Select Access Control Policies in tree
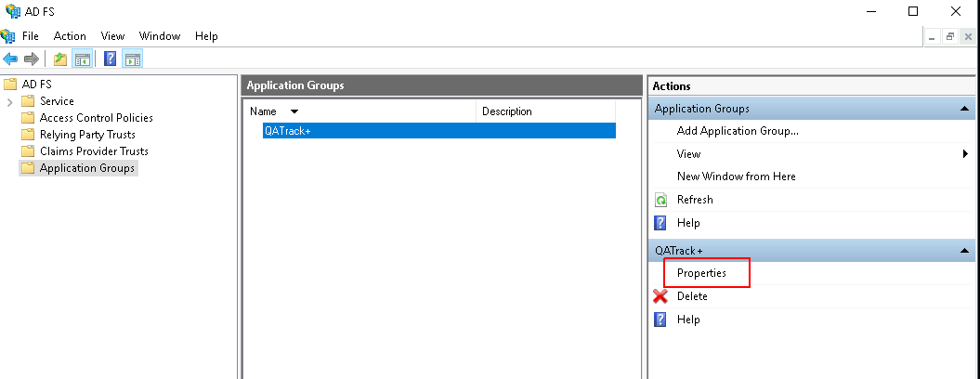980x379 pixels. point(97,118)
